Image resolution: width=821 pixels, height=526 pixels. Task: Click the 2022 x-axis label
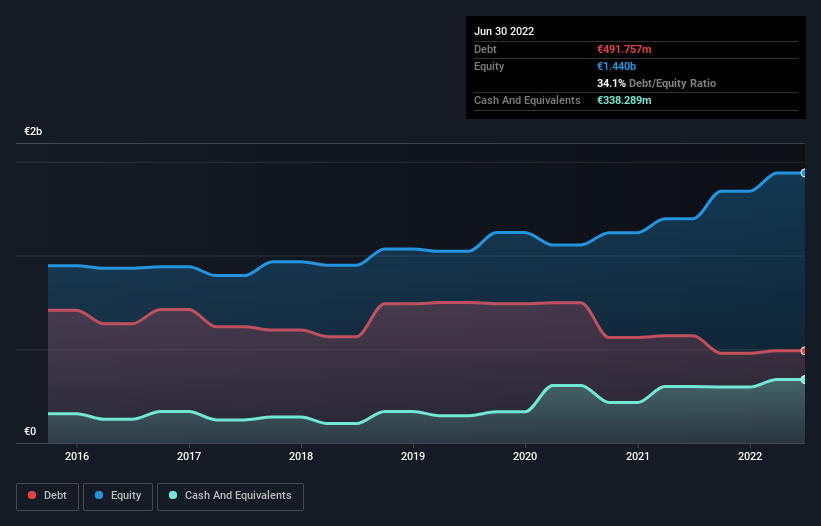pos(750,456)
